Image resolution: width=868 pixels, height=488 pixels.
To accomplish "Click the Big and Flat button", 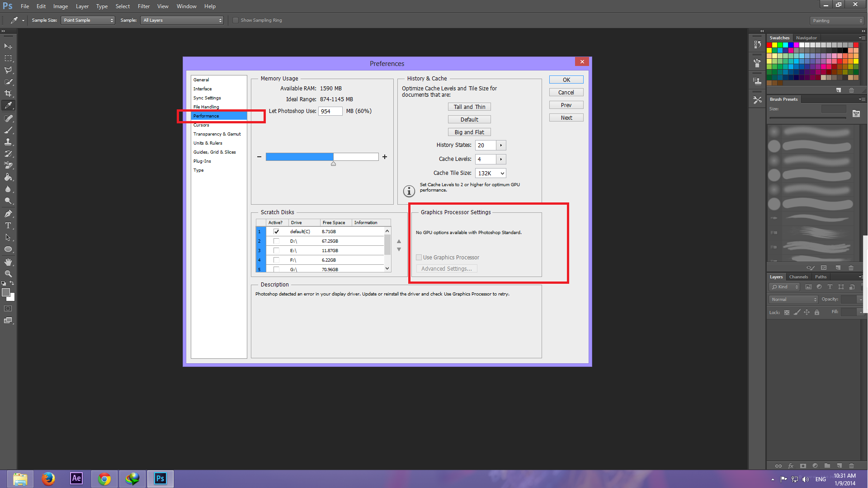I will click(x=469, y=131).
